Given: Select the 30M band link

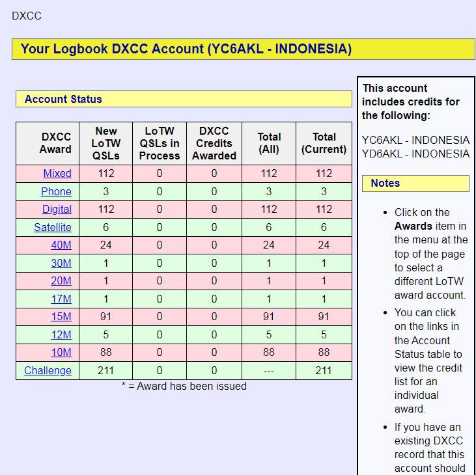Looking at the screenshot, I should click(61, 263).
